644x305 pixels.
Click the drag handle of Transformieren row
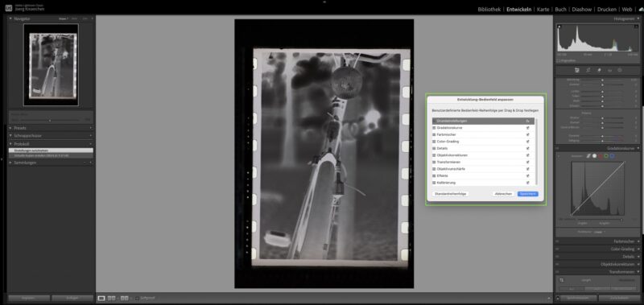click(x=434, y=162)
